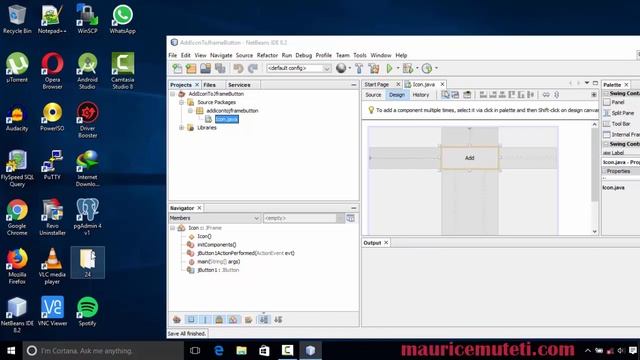
Task: Toggle Show Static Members filter in Navigator
Action: coord(205,320)
